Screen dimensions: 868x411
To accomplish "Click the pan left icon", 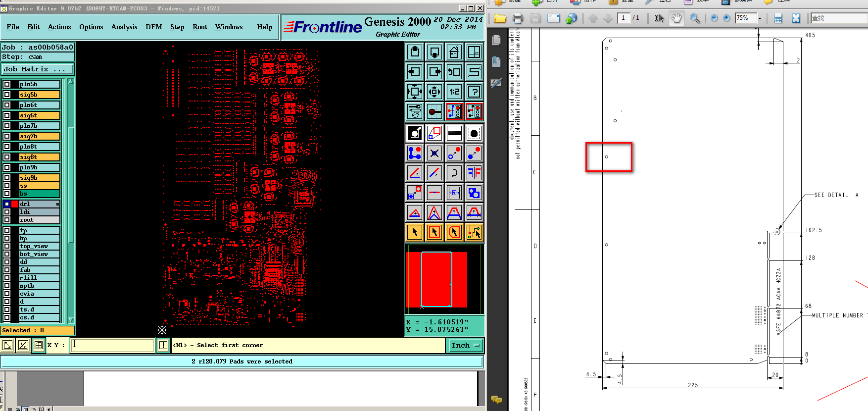I will tap(415, 72).
